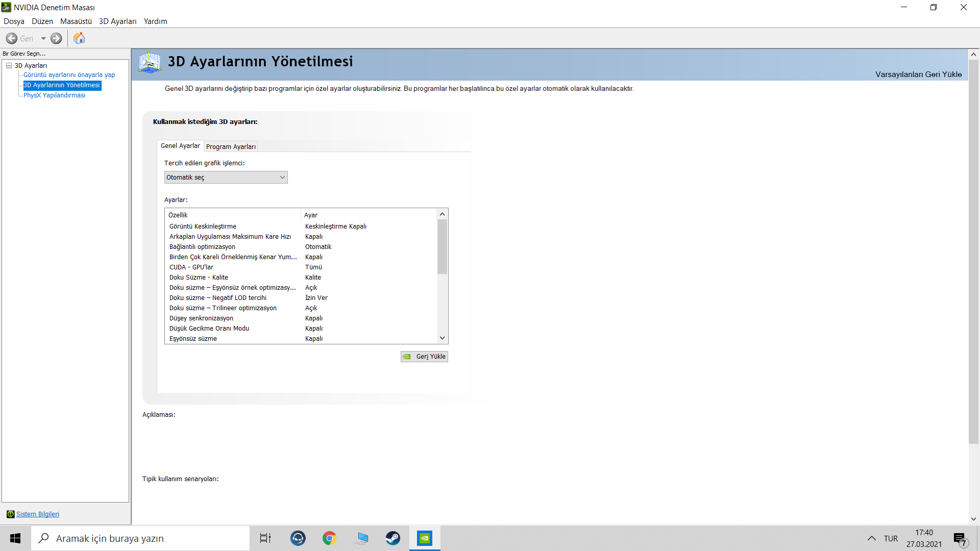Click the Home toolbar icon

(x=79, y=38)
